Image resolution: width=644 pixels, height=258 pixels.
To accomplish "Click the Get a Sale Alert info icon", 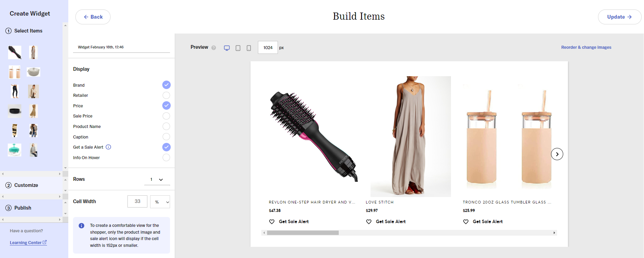I will click(109, 147).
